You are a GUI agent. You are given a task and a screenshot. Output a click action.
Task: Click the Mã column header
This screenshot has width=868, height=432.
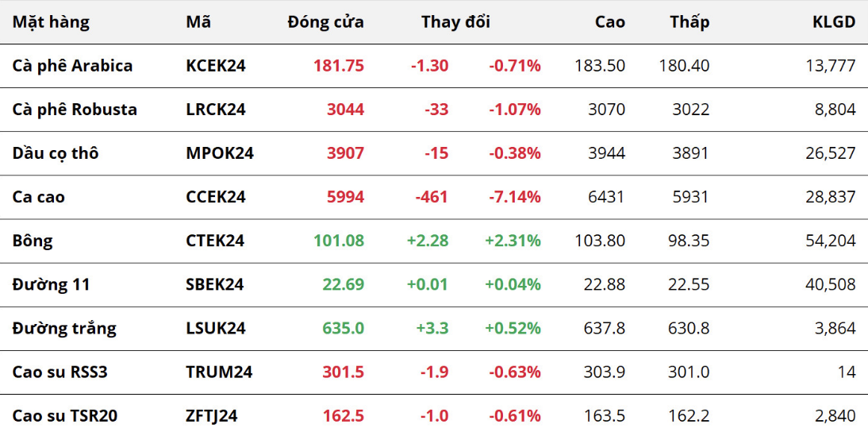pos(198,22)
